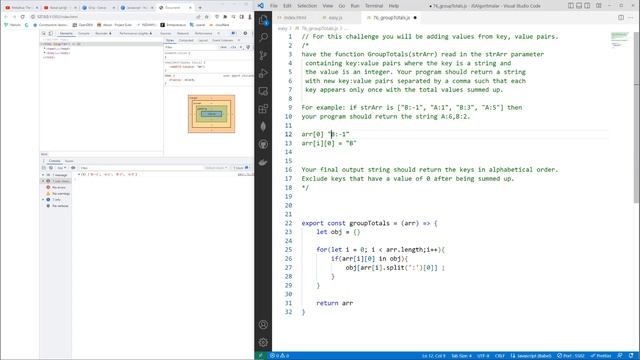
Task: Open the Selection menu in VS Code
Action: (x=307, y=6)
